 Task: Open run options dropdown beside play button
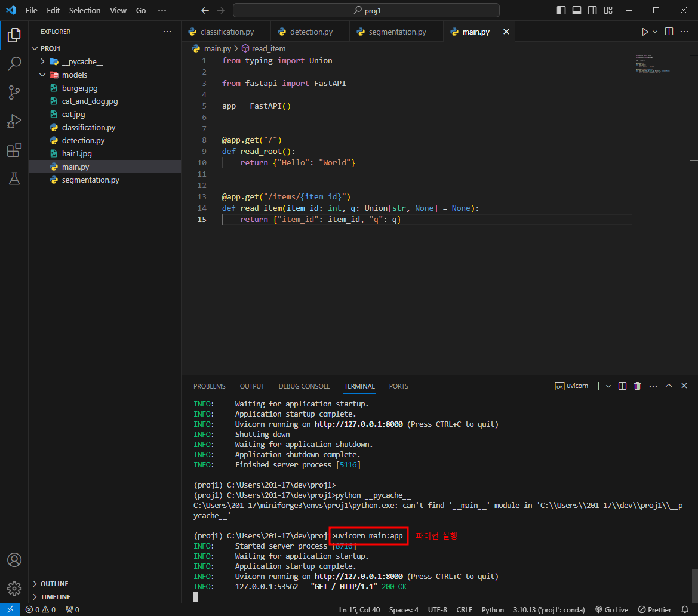coord(655,32)
